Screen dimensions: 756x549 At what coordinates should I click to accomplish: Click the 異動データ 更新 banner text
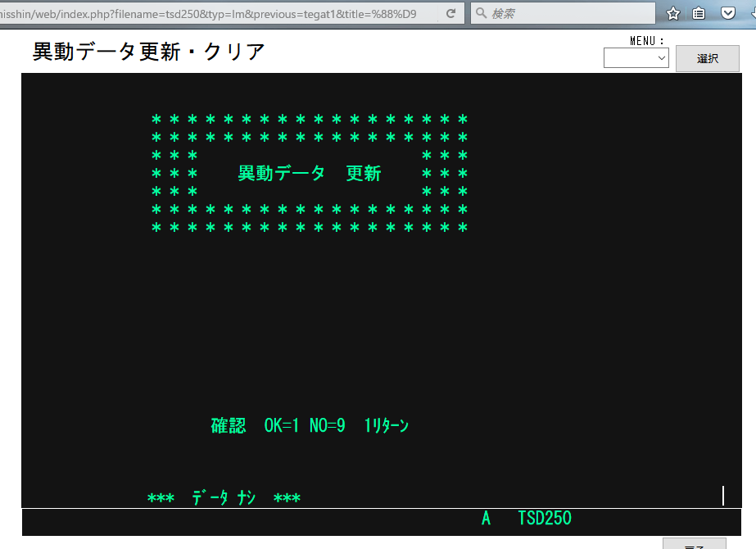click(x=310, y=174)
